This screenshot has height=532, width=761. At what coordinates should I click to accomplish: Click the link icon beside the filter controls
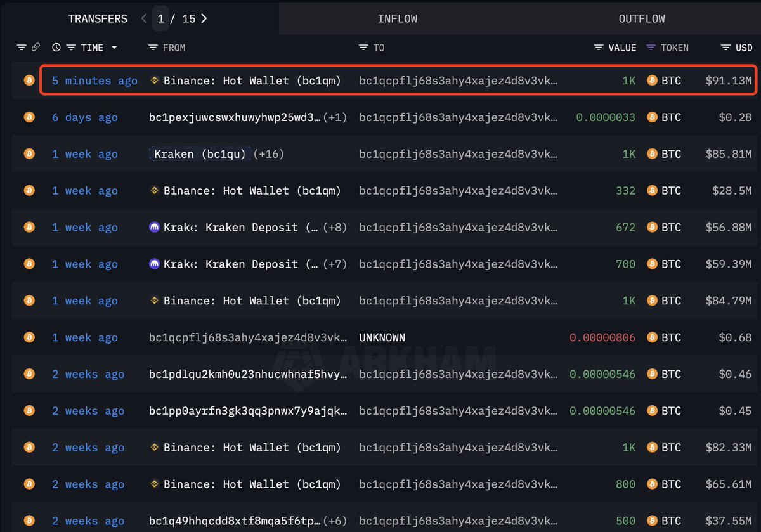37,47
